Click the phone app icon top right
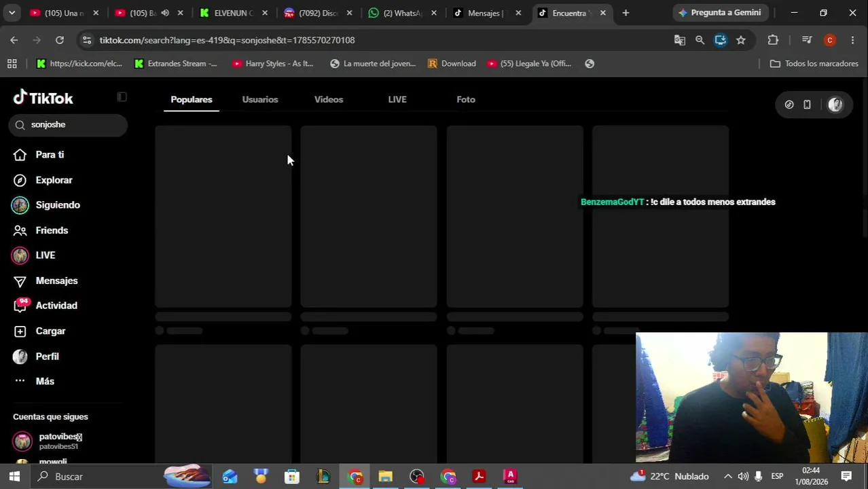868x489 pixels. (x=807, y=105)
